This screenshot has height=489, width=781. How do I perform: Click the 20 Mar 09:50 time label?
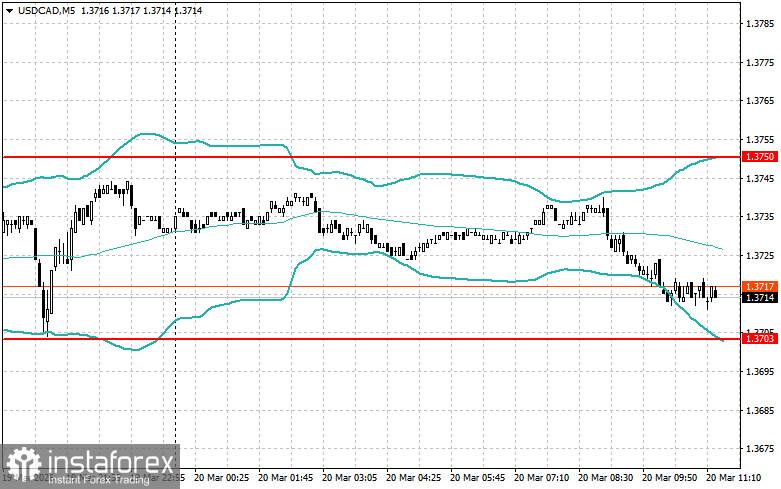[669, 478]
